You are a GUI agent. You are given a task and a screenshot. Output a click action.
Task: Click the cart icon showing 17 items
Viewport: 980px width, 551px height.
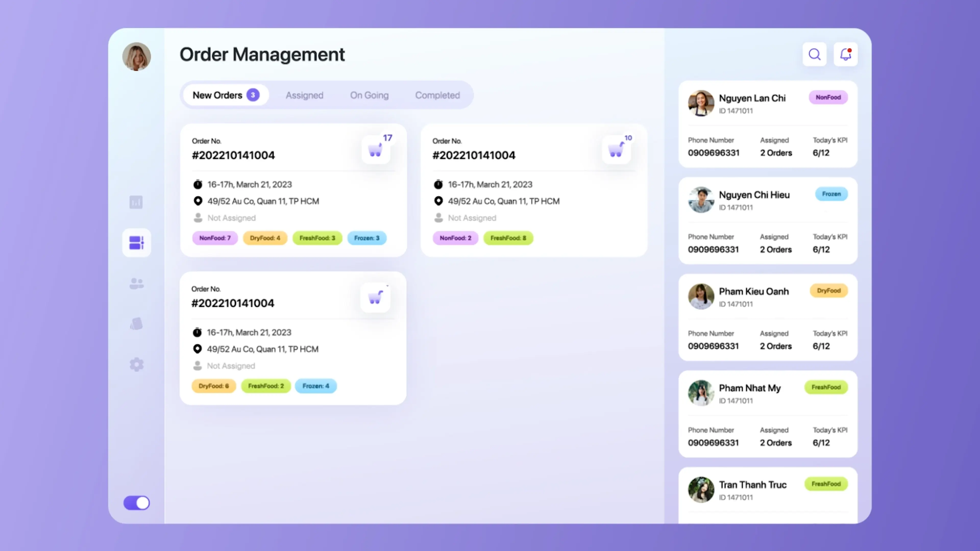pyautogui.click(x=376, y=149)
